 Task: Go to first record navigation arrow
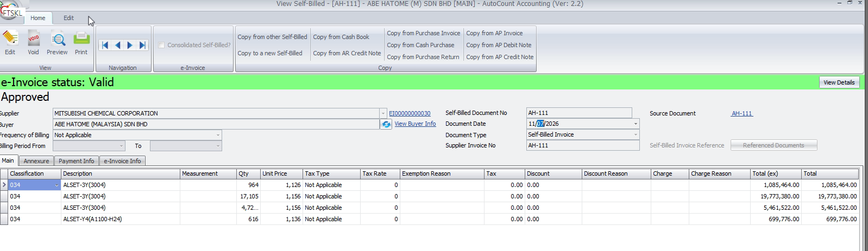coord(105,45)
